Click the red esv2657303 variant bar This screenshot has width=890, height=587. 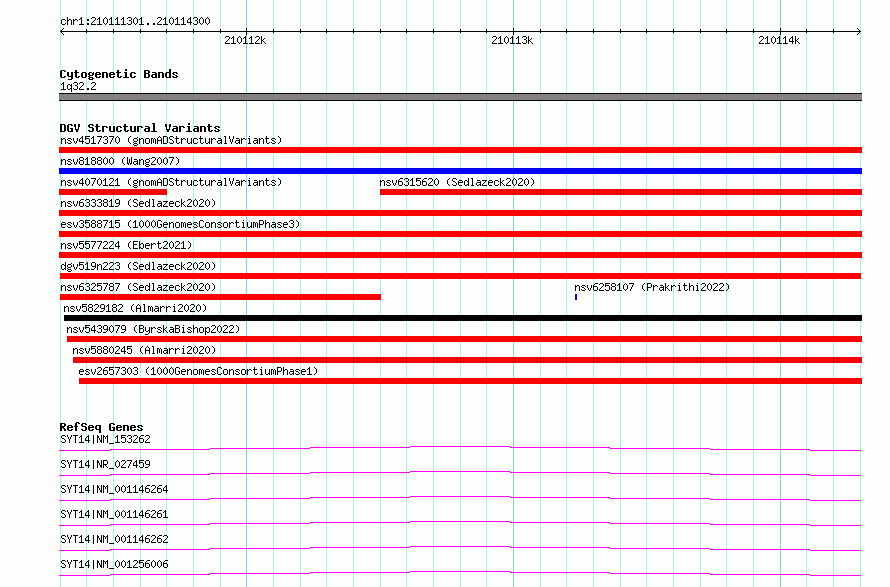point(471,381)
